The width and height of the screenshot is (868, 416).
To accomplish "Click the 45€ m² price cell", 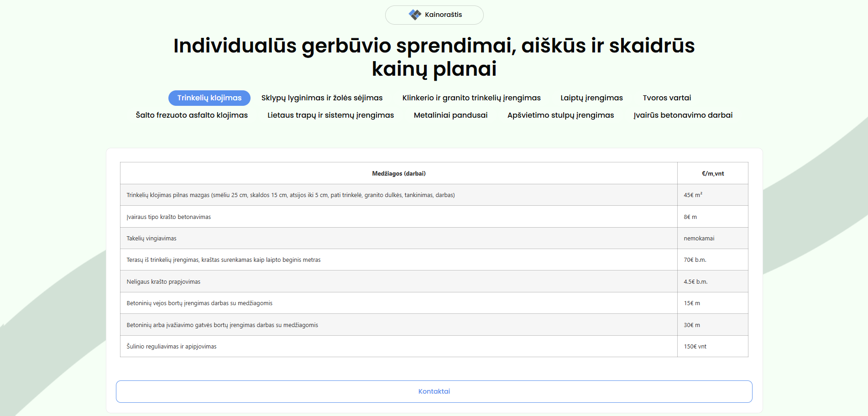I will point(693,195).
